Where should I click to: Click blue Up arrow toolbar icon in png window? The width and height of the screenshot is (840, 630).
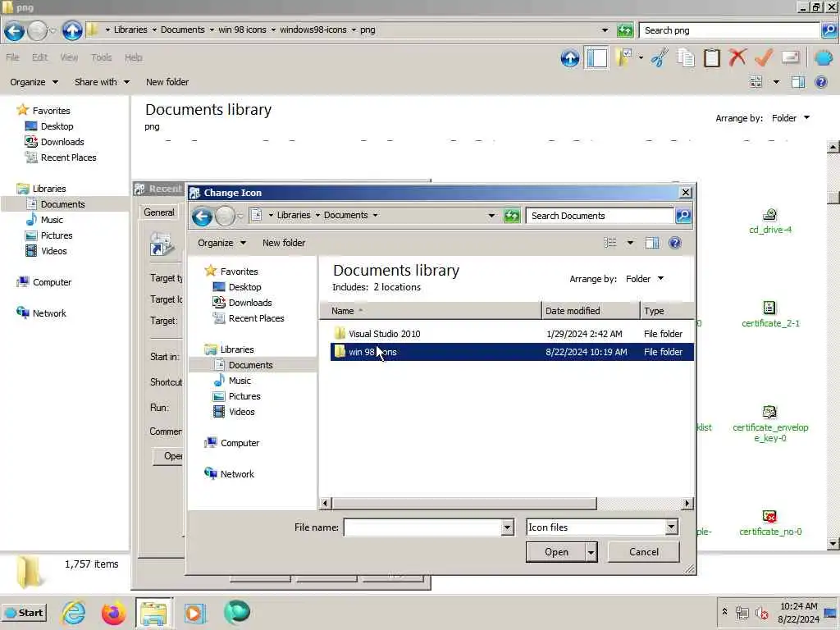pyautogui.click(x=570, y=58)
